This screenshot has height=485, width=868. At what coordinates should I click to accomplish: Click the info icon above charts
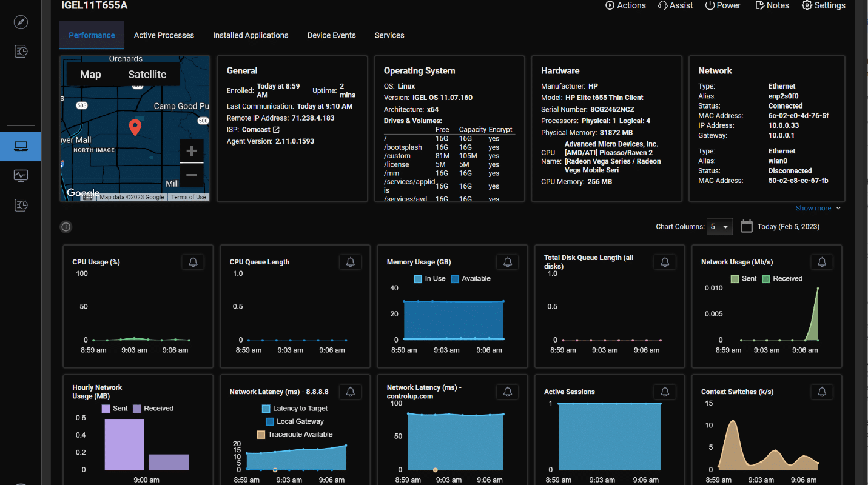pyautogui.click(x=66, y=227)
